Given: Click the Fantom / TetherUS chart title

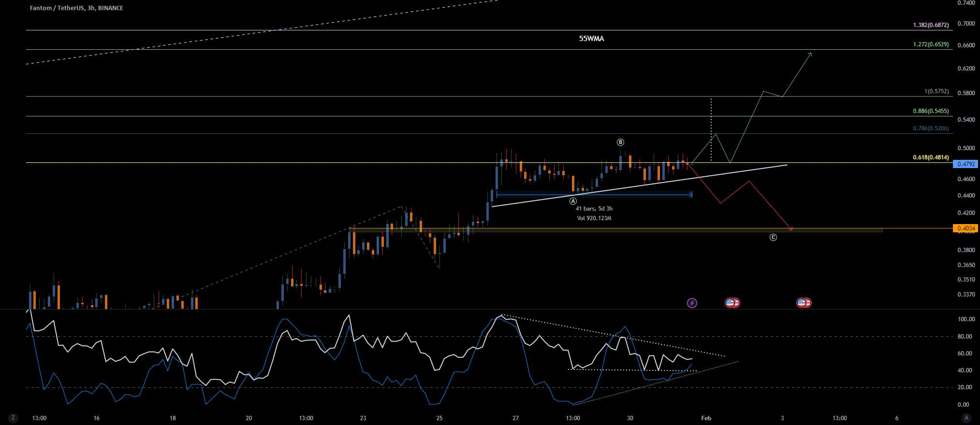Looking at the screenshot, I should pos(76,8).
